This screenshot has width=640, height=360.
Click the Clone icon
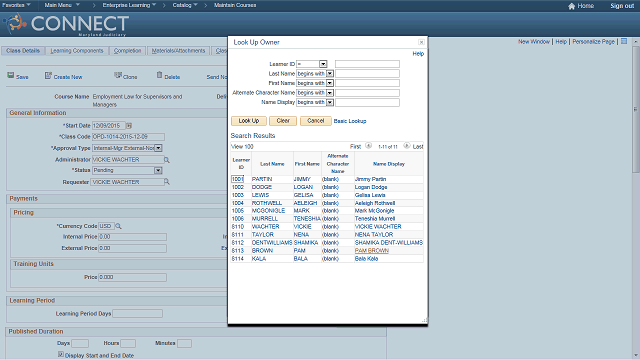click(118, 75)
